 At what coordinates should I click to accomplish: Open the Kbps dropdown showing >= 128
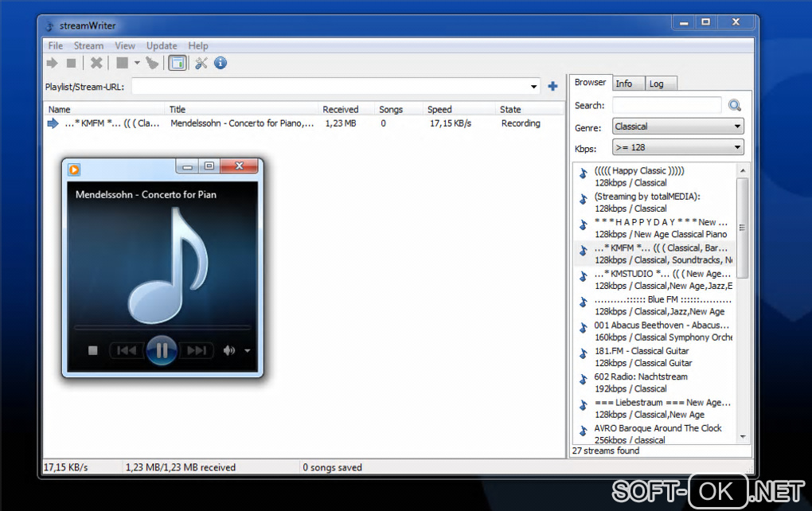(x=678, y=147)
